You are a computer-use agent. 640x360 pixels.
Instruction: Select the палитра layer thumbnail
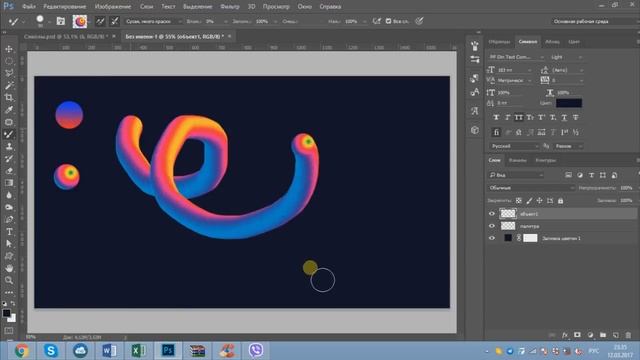click(x=508, y=226)
